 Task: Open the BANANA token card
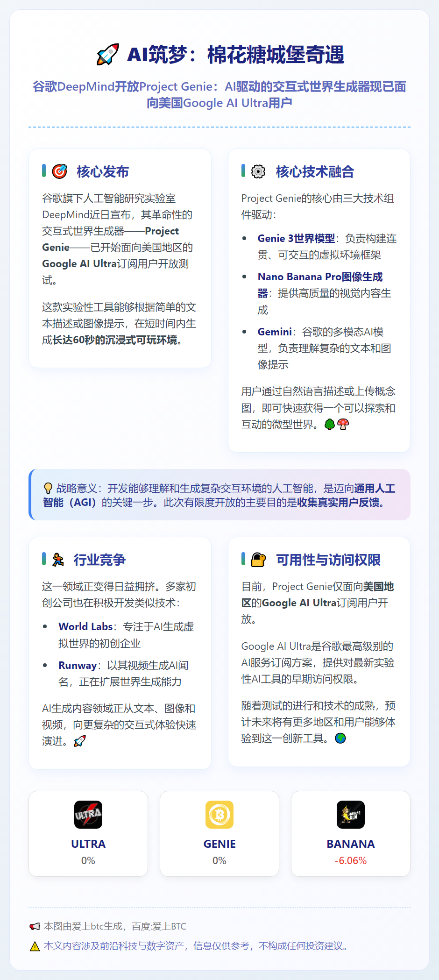pyautogui.click(x=351, y=834)
